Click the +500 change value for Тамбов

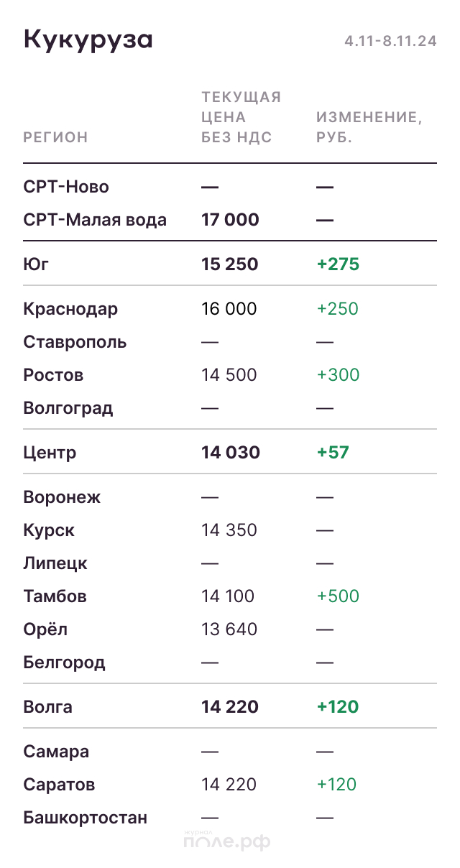tap(338, 596)
